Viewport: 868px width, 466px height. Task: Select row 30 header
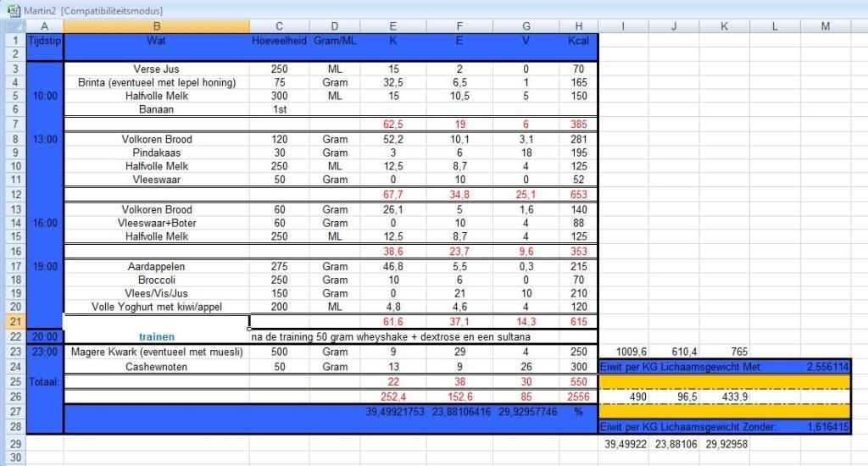(13, 458)
